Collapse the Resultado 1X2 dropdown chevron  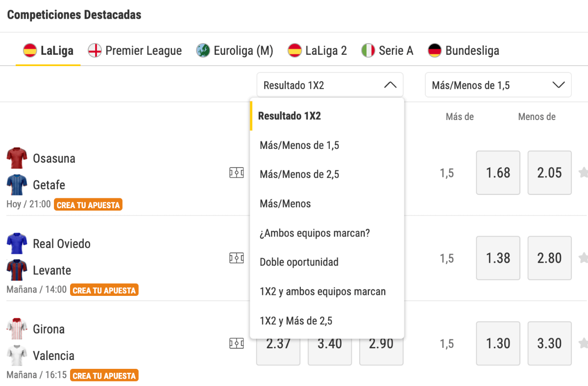[x=391, y=84]
